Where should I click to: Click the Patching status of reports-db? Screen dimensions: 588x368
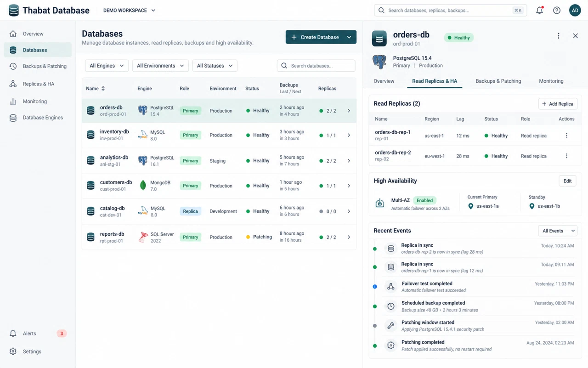pos(259,237)
